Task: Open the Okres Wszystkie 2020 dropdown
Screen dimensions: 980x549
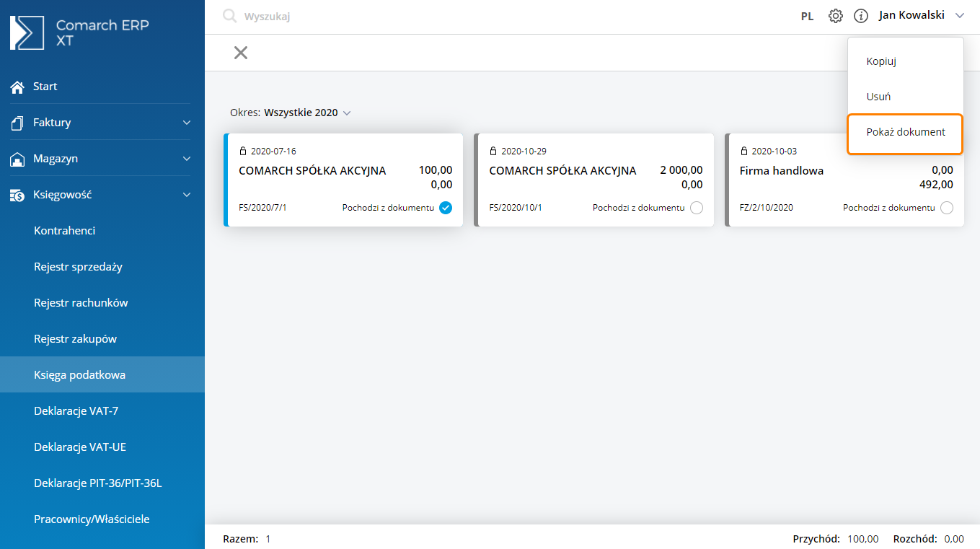Action: [291, 113]
